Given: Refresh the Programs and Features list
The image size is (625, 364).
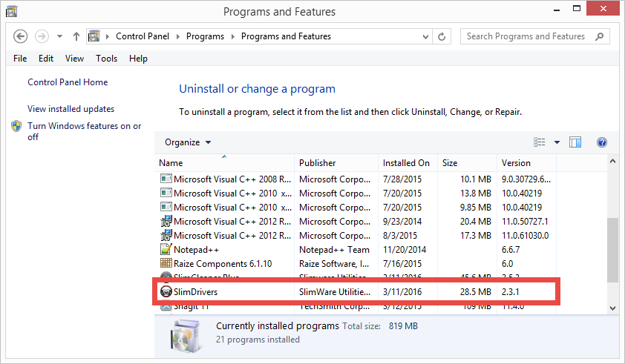Looking at the screenshot, I should point(442,36).
